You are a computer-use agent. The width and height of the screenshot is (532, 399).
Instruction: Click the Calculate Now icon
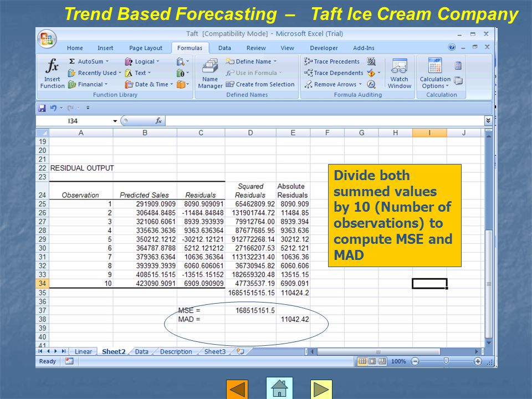coord(458,66)
